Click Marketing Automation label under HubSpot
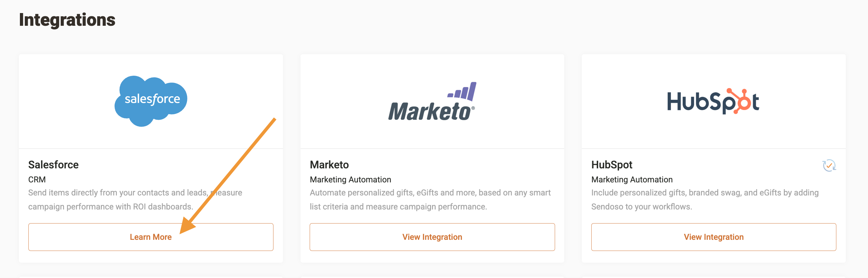The image size is (868, 278). click(632, 179)
